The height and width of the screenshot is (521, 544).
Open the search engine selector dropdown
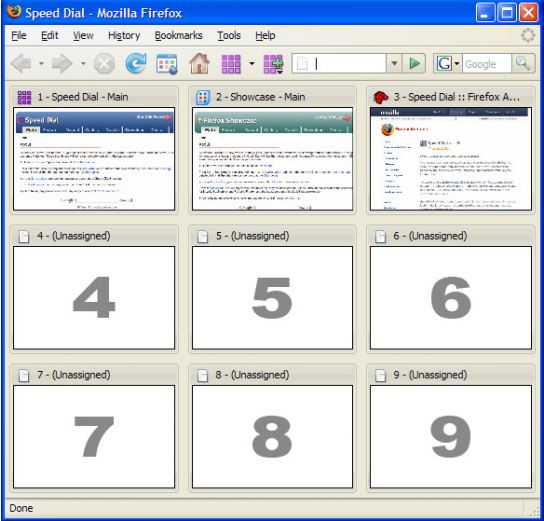(457, 63)
